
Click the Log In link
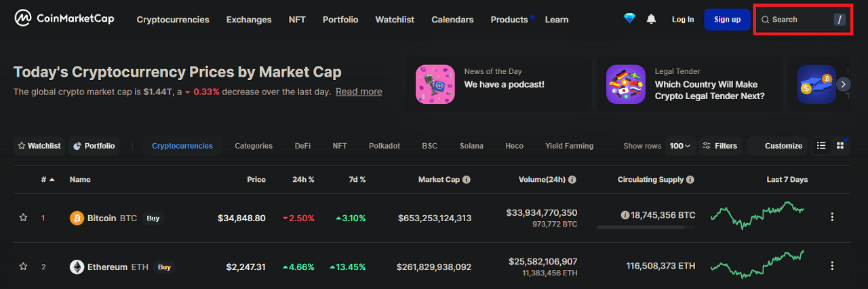(x=683, y=20)
